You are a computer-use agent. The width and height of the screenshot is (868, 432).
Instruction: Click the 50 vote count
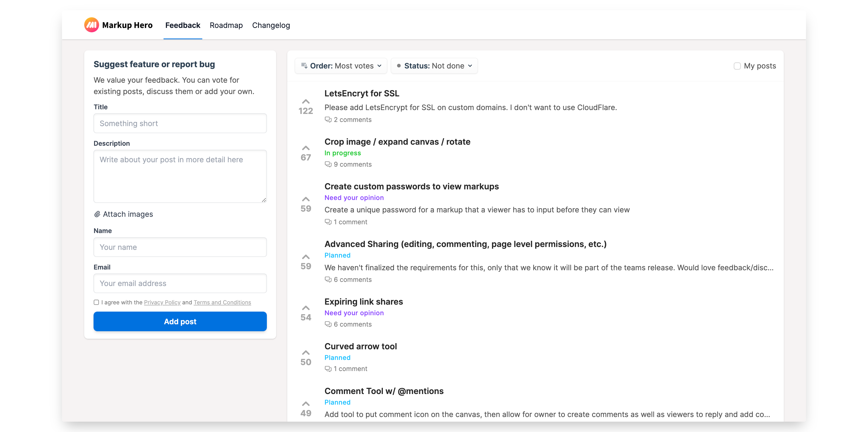point(306,362)
